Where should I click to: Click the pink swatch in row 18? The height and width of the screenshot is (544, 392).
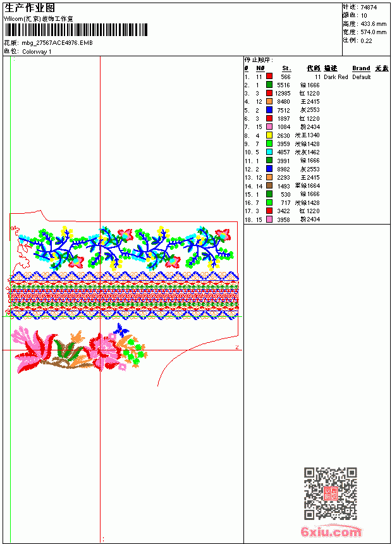coord(269,219)
